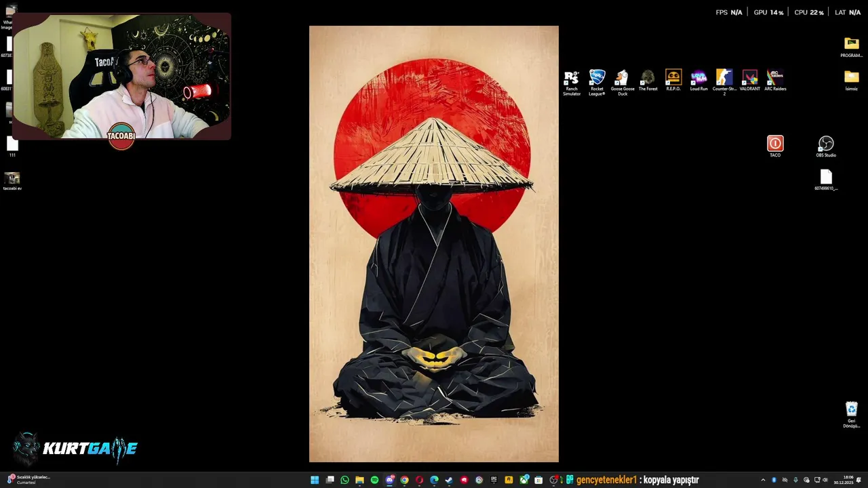Open the volume control in tray
This screenshot has width=868, height=488.
pos(825,480)
